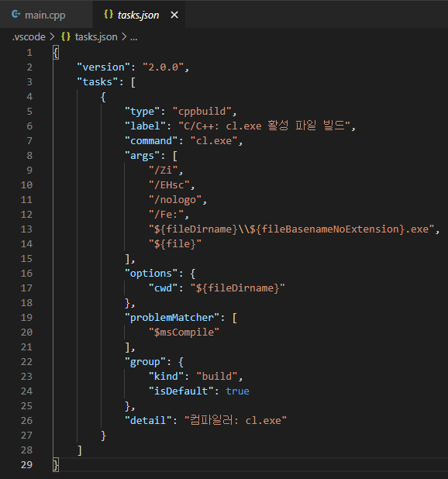The image size is (448, 479).
Task: Click the "컴파일러: cl.exe" detail value
Action: point(236,420)
